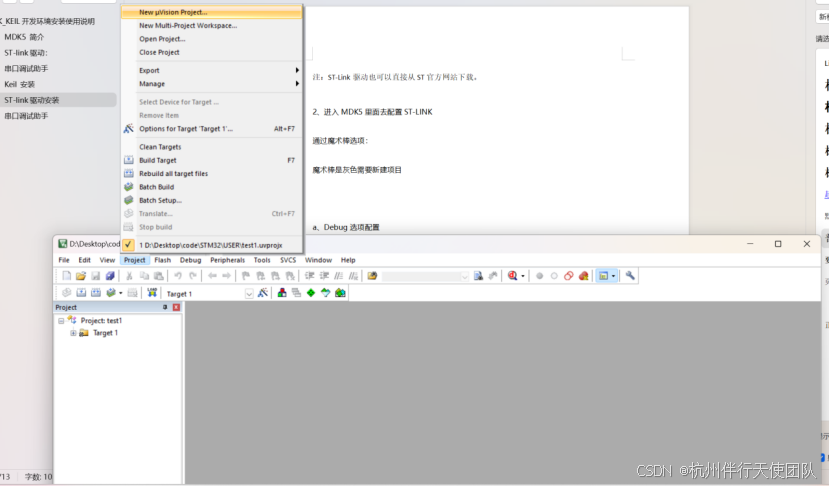Click the Pack Installer icon
The image size is (829, 487).
[340, 293]
